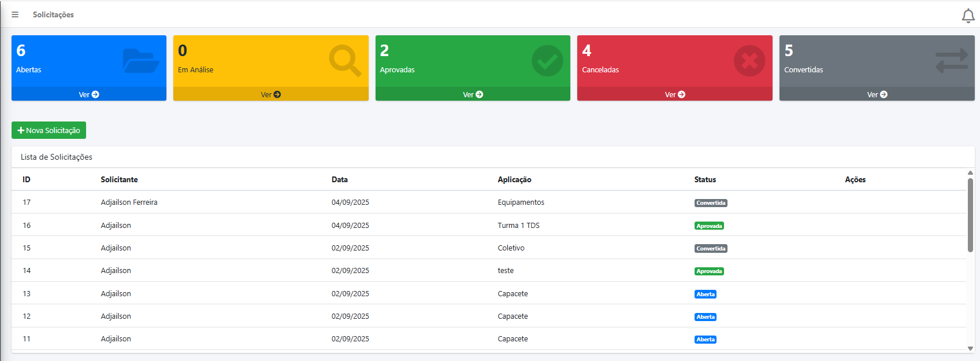Screen dimensions: 980x361
Task: Click Adjailson in row 11
Action: pos(116,338)
